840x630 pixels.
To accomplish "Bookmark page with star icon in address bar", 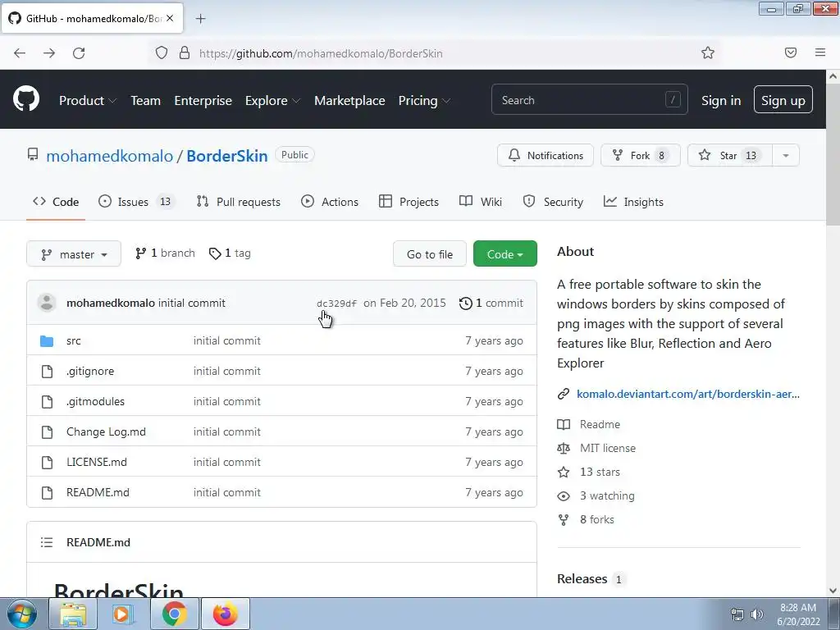I will [708, 52].
